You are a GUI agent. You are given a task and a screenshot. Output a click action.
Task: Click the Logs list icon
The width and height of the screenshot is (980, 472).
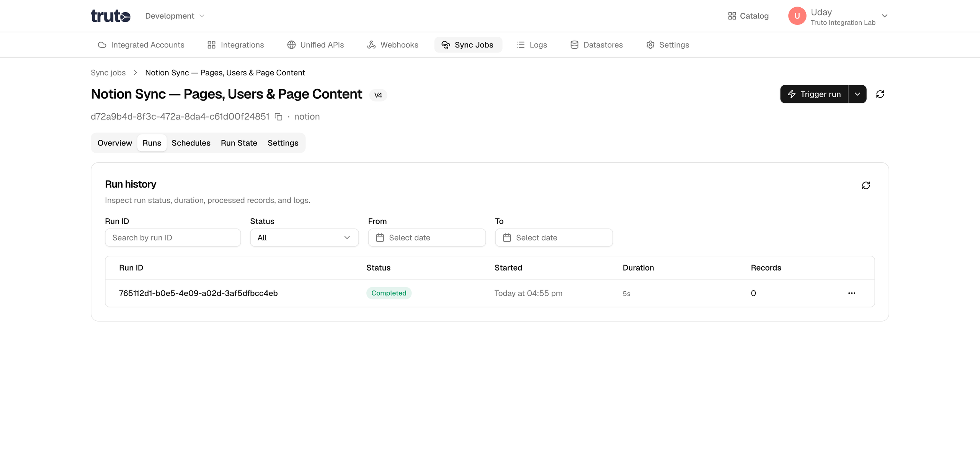(521, 45)
